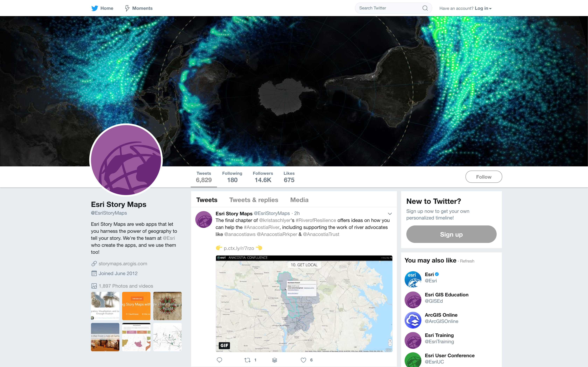Click the storymaps.arcgis.com profile link
Viewport: 588px width, 367px height.
point(123,263)
